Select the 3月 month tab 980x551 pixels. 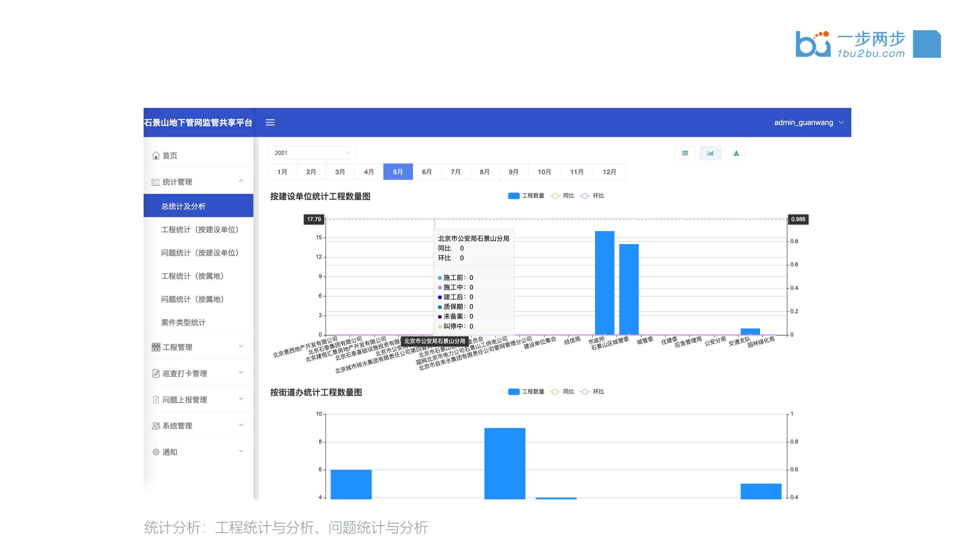(x=340, y=172)
